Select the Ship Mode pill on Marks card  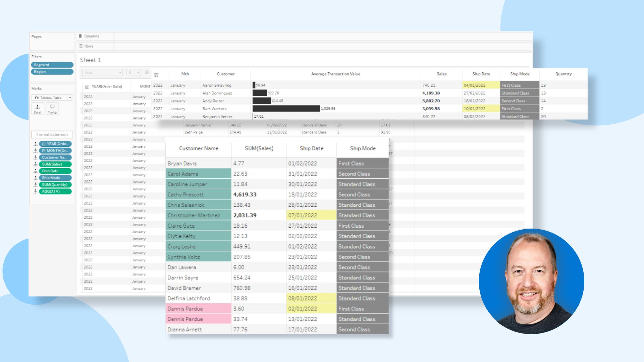point(55,178)
